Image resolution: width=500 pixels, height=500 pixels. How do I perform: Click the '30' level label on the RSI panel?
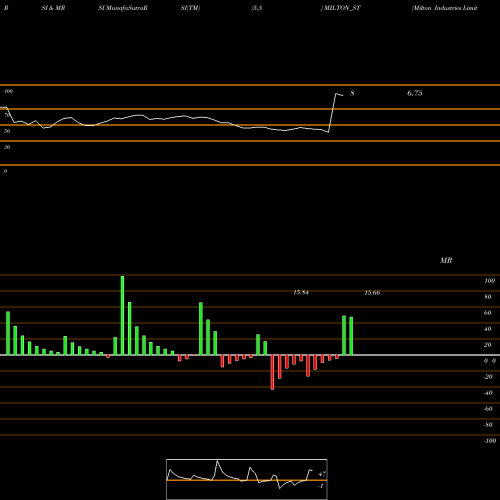click(x=7, y=147)
